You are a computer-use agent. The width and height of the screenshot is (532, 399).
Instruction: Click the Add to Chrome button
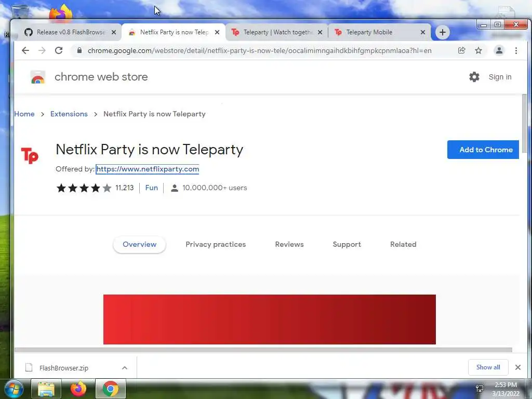tap(483, 150)
